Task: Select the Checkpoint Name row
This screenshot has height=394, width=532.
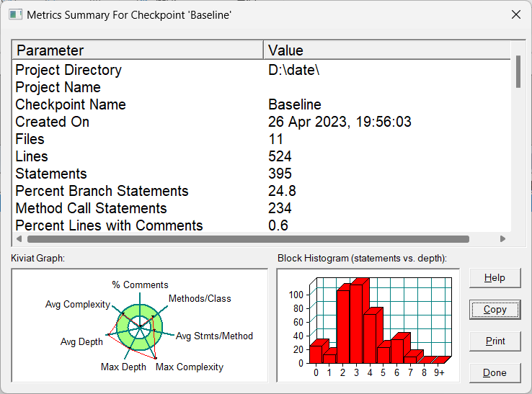Action: [x=261, y=104]
